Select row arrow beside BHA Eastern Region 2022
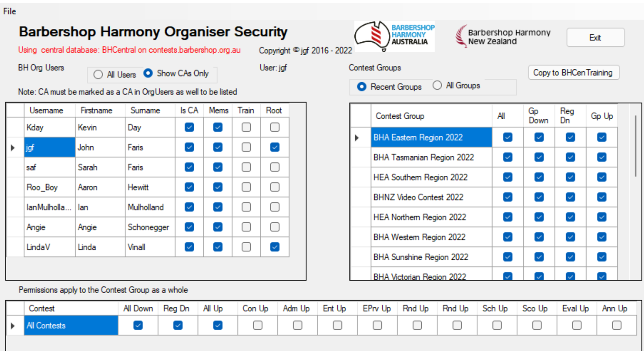 (x=357, y=138)
